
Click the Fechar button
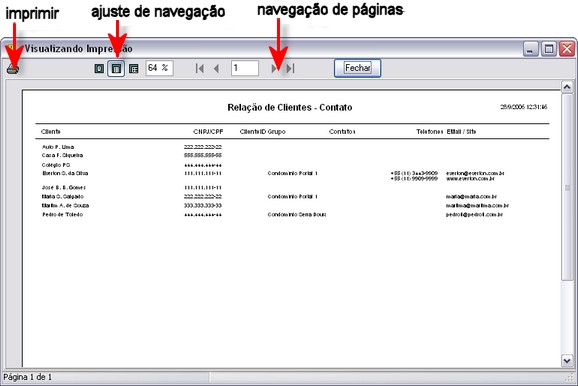coord(357,68)
